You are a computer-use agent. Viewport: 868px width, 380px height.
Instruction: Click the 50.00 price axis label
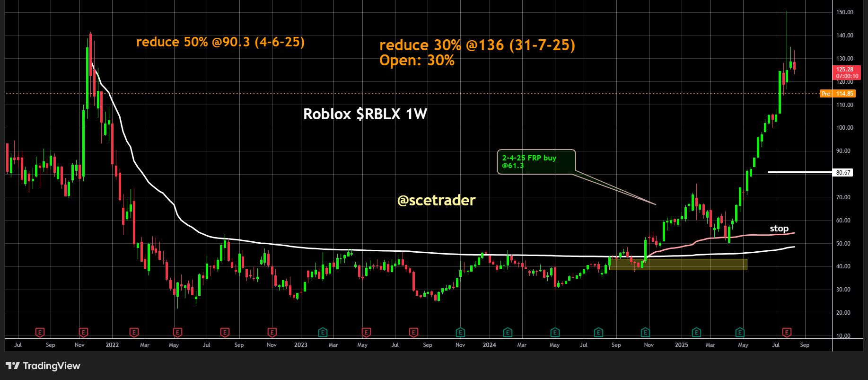[x=843, y=244]
